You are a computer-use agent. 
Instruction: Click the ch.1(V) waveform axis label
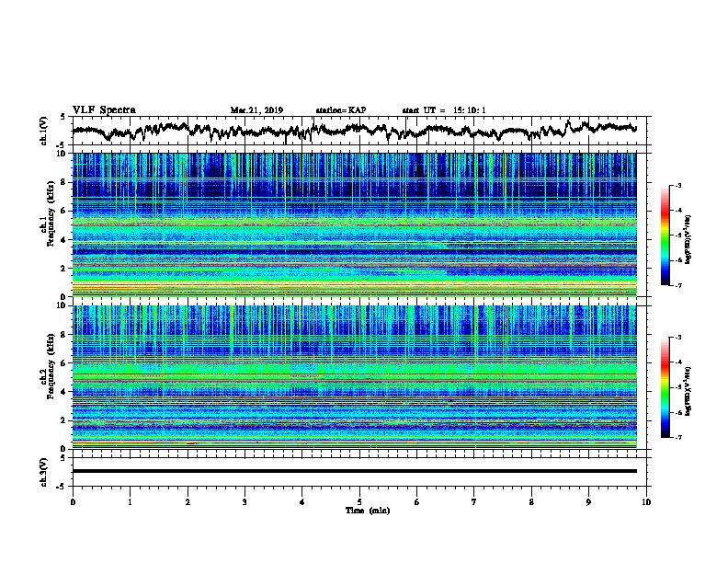tap(43, 131)
